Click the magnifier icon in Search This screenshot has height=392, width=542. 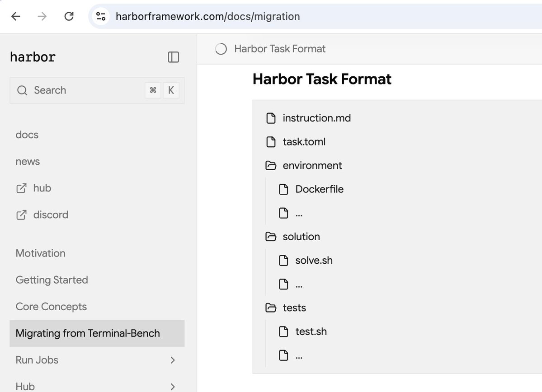[x=22, y=90]
